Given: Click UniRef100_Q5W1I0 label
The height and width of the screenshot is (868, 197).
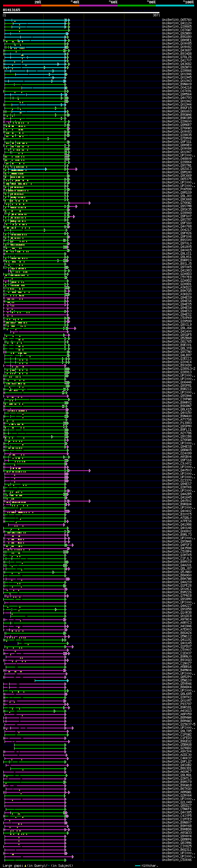Looking at the screenshot, I should click(x=177, y=681).
